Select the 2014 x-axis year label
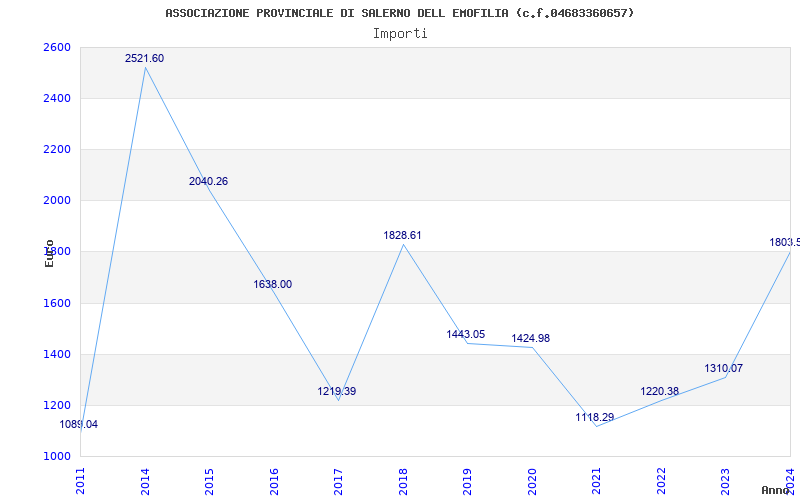The width and height of the screenshot is (800, 500). pos(145,481)
